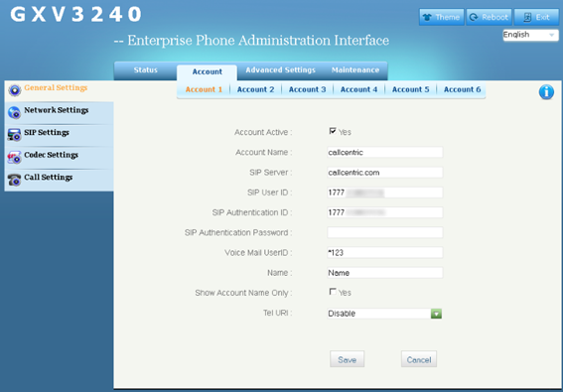
Task: Open the blue info help icon
Action: click(546, 92)
